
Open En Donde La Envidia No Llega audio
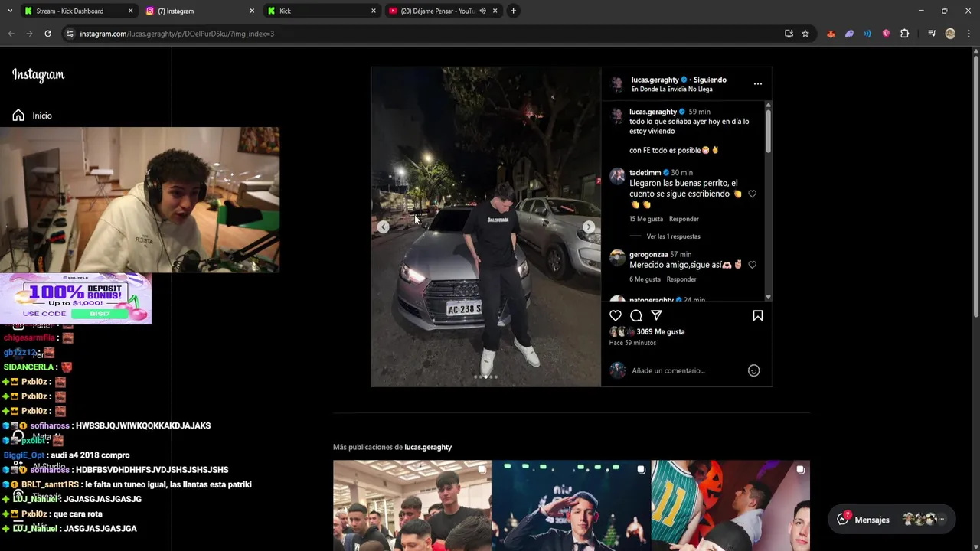671,90
